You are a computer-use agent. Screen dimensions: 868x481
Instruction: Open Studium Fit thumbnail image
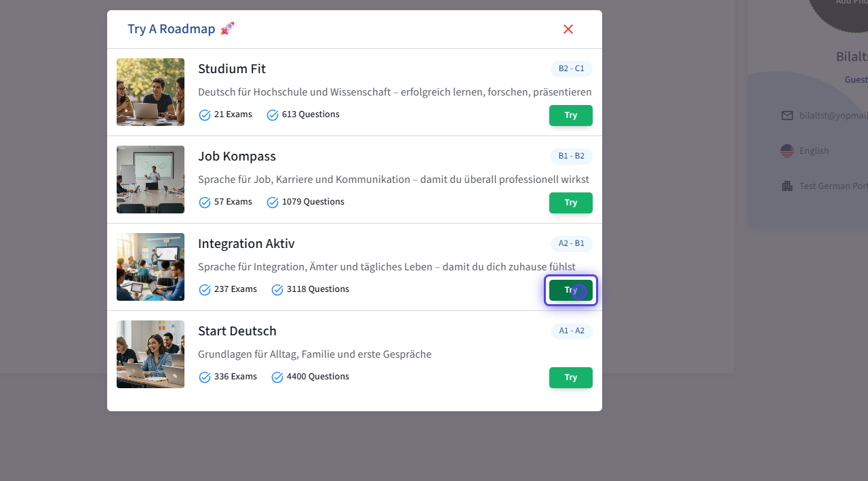(151, 92)
